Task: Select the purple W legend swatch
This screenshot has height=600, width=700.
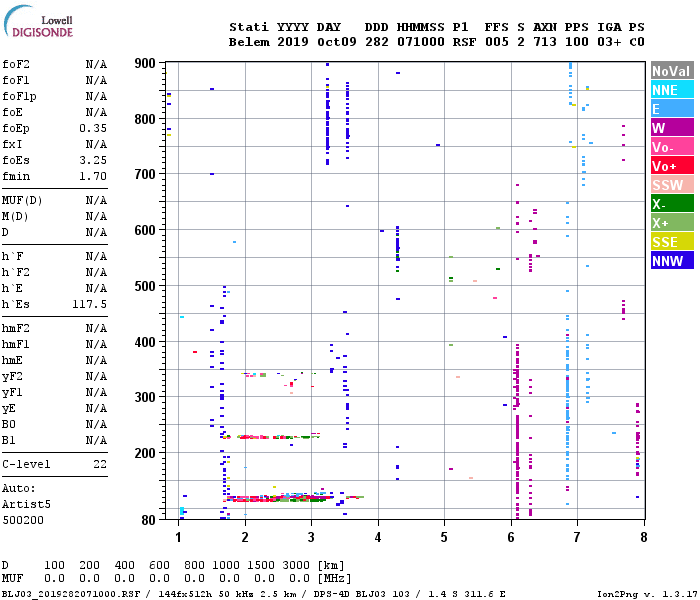Action: [x=672, y=128]
